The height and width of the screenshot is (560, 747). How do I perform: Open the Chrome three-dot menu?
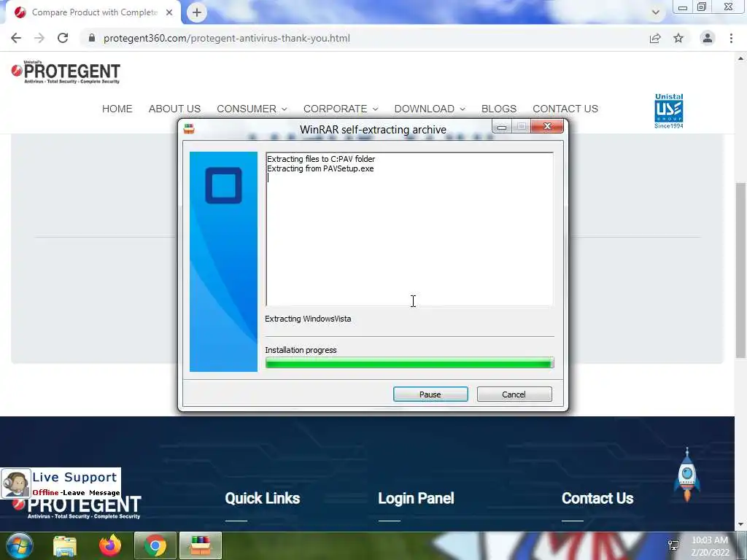(x=731, y=38)
